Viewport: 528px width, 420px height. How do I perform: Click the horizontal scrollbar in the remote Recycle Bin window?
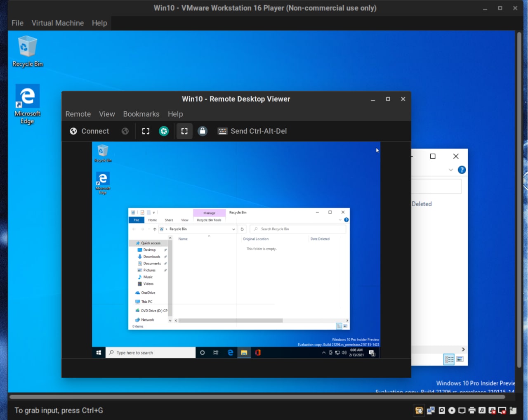click(231, 321)
